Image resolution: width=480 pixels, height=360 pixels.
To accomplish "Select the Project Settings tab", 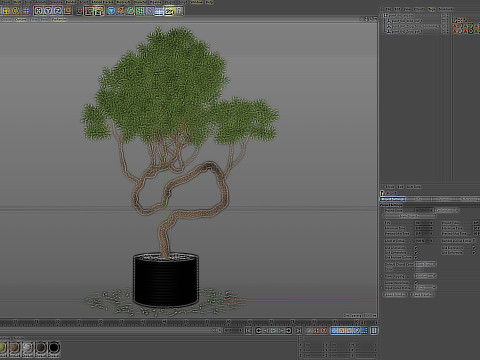I will click(x=393, y=199).
